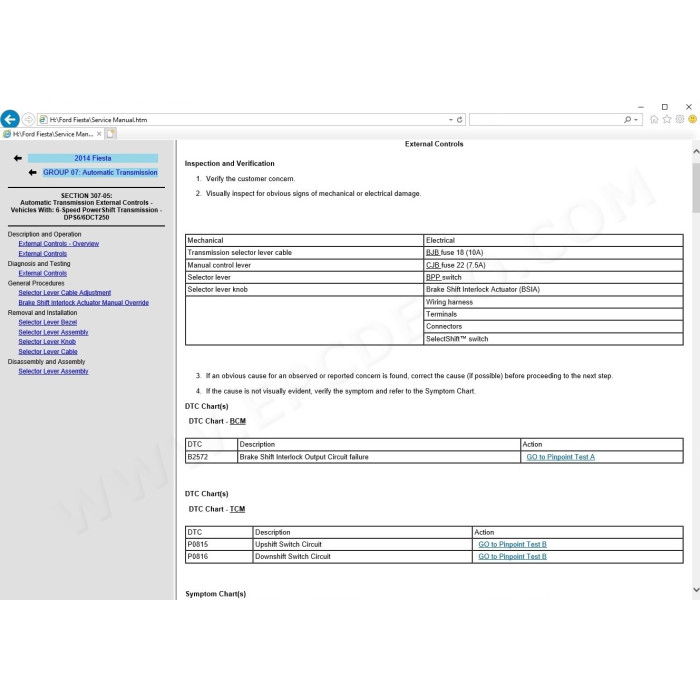Open a new tab
The image size is (700, 700).
coord(111,133)
